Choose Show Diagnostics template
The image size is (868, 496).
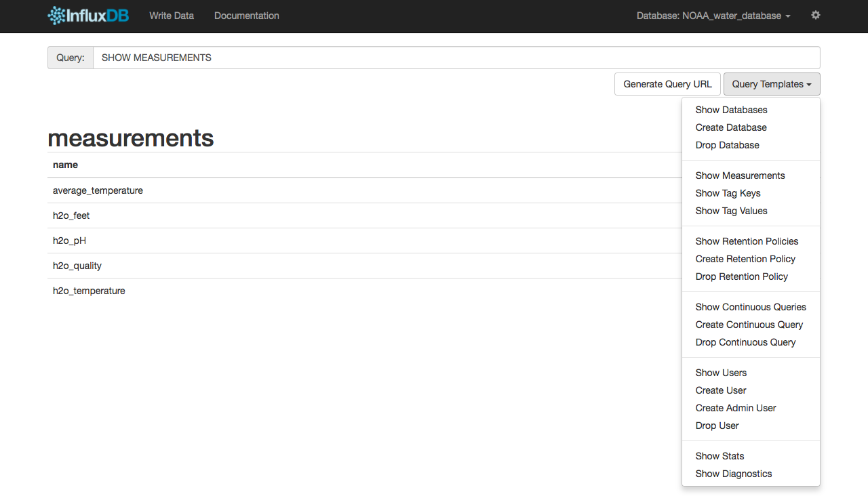[x=733, y=474]
